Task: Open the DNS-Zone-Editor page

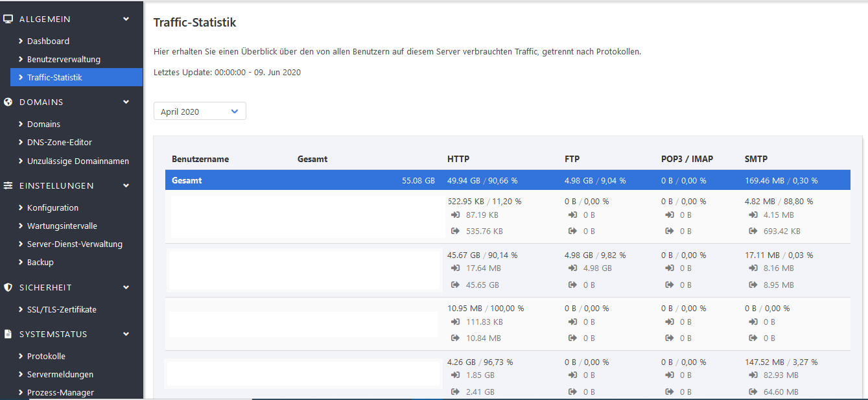Action: tap(60, 142)
